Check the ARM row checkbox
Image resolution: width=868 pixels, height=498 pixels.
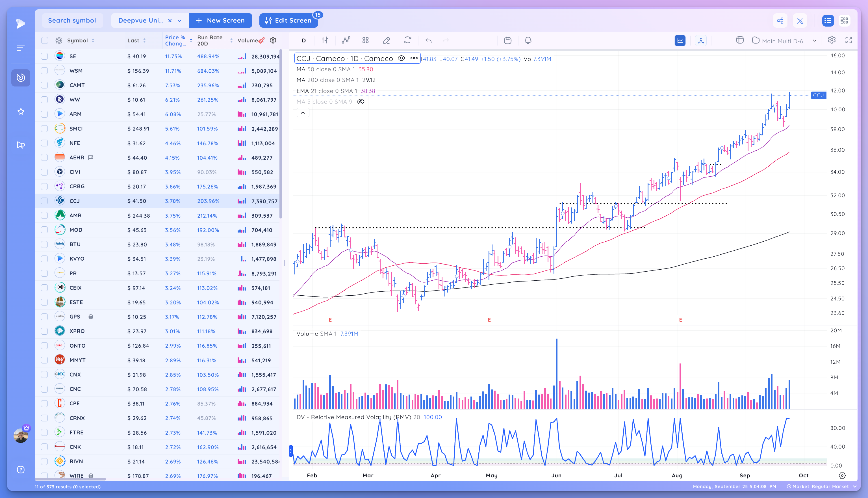(x=44, y=114)
